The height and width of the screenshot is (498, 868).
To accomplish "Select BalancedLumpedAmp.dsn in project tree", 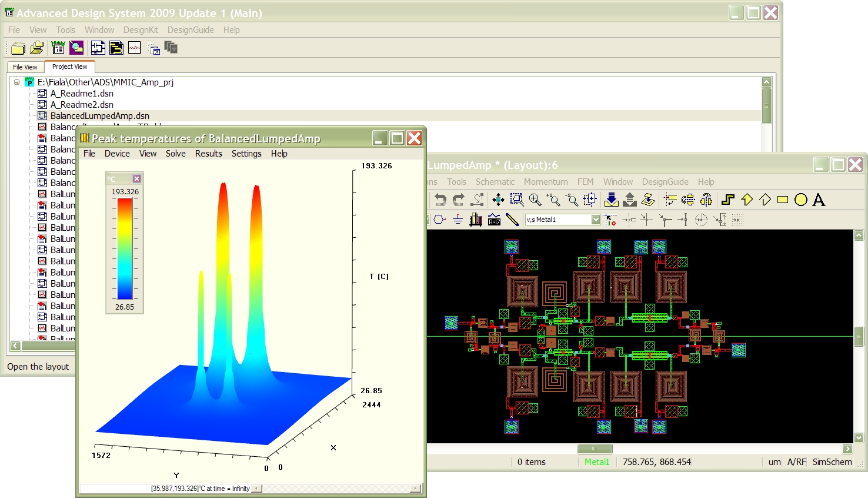I will pos(99,116).
